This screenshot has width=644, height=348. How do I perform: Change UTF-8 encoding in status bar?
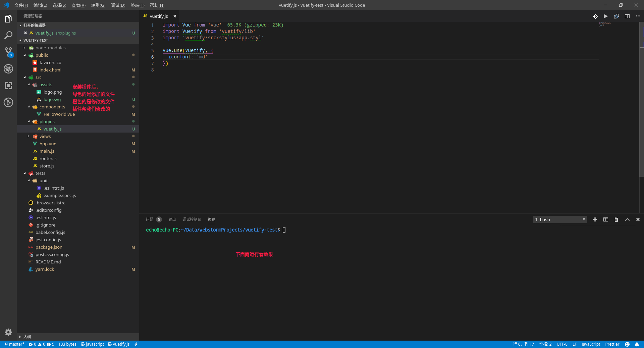pos(562,344)
